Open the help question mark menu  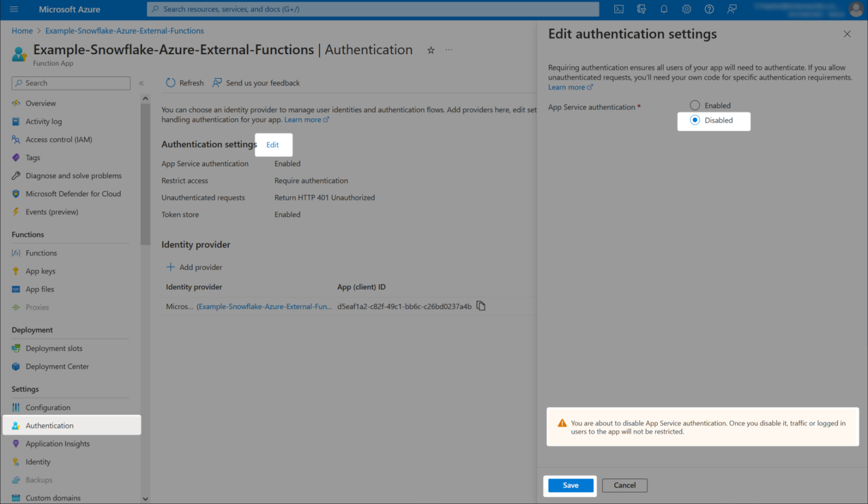[709, 9]
